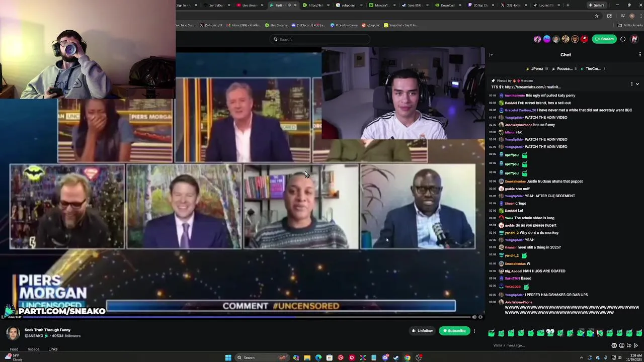The height and width of the screenshot is (362, 644).
Task: Expand the pinned message chevron
Action: pos(637,84)
